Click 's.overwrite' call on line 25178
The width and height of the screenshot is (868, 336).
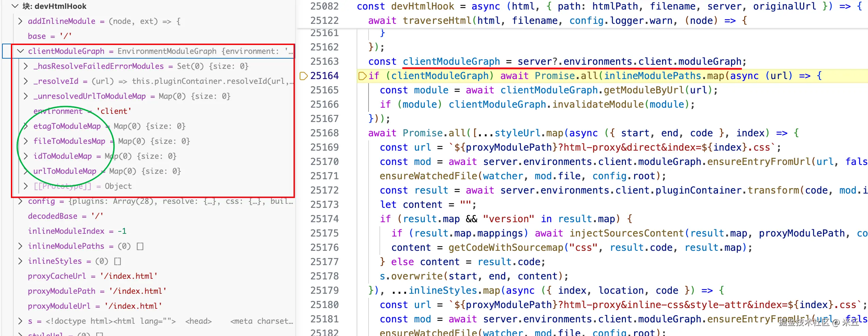click(x=411, y=276)
